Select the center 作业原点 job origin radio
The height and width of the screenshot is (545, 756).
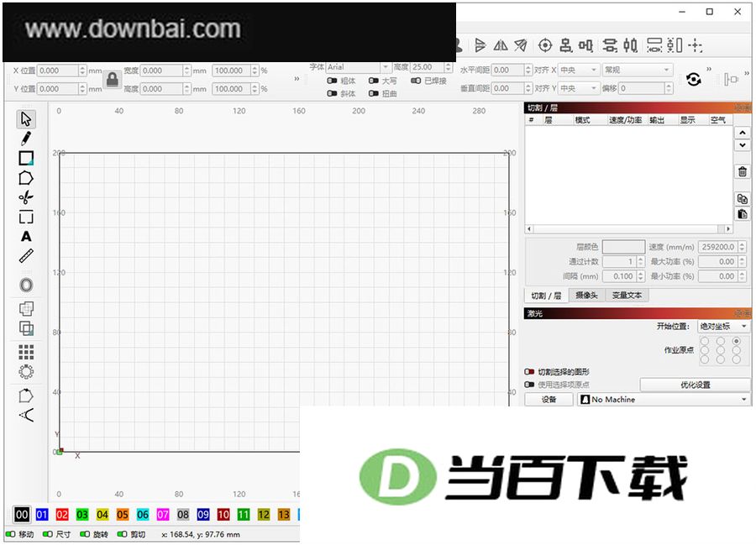click(721, 350)
